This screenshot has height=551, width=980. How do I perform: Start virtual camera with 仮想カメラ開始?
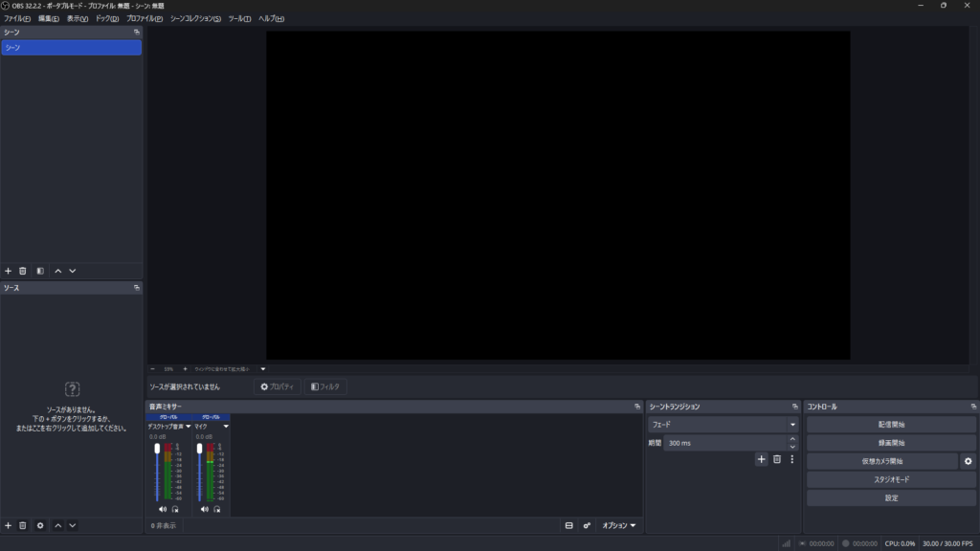tap(881, 462)
